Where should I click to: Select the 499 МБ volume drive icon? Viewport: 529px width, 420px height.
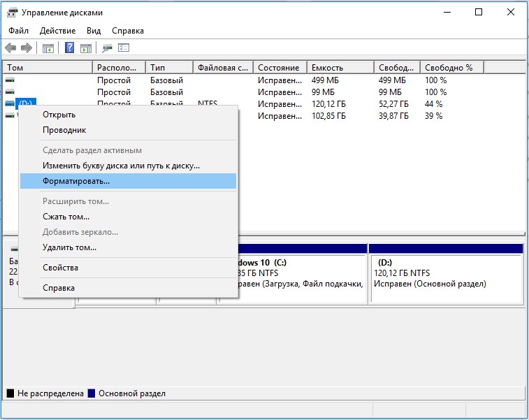10,80
